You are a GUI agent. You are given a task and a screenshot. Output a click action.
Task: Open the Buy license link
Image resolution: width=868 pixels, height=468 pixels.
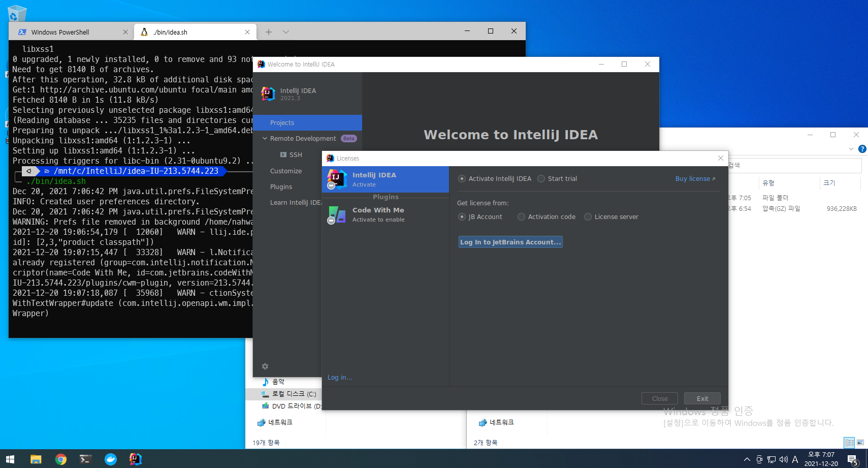(x=695, y=179)
